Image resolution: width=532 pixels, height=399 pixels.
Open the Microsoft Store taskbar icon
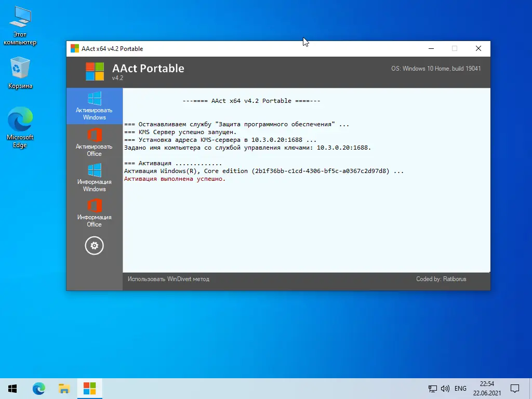coord(89,388)
